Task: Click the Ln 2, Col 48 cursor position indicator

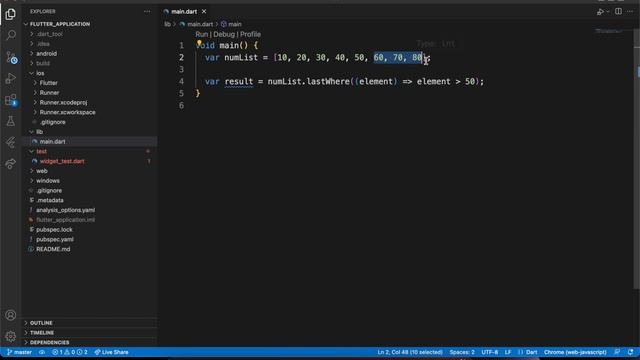Action: coord(410,352)
